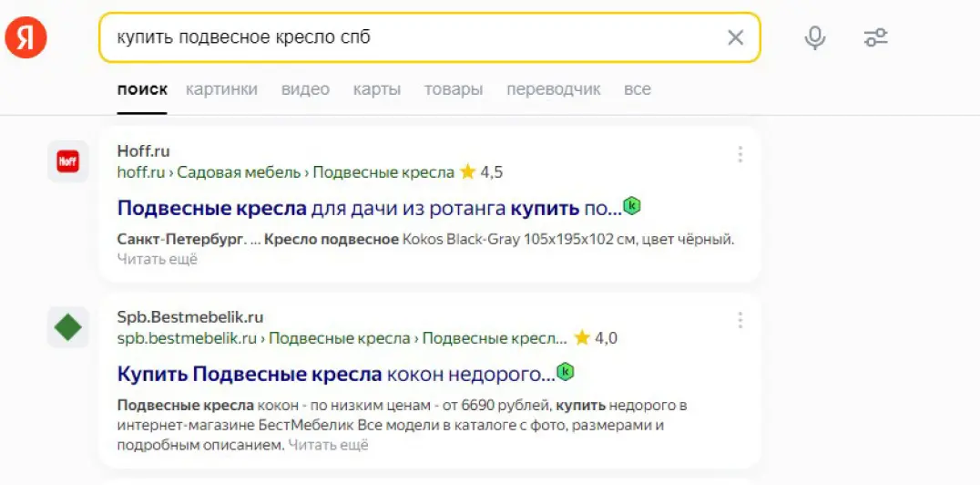Open the 'Садовая мебель' breadcrumb
Image resolution: width=980 pixels, height=485 pixels.
tap(239, 172)
